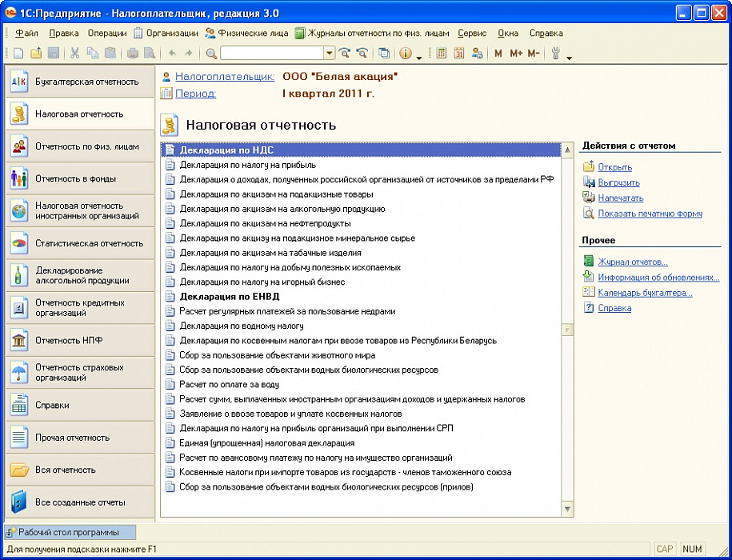This screenshot has height=560, width=732.
Task: Open the Сервис menu
Action: (x=472, y=33)
